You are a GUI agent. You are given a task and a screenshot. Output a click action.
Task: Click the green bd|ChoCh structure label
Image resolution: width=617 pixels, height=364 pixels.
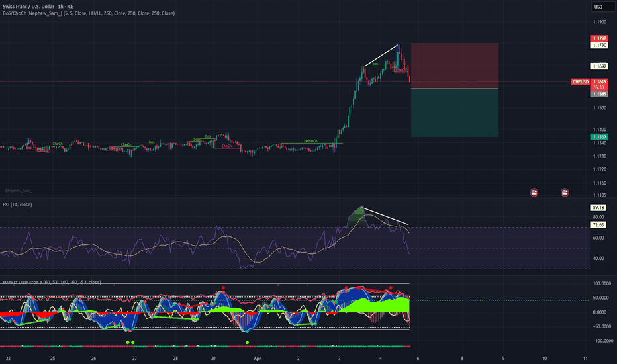tap(311, 141)
